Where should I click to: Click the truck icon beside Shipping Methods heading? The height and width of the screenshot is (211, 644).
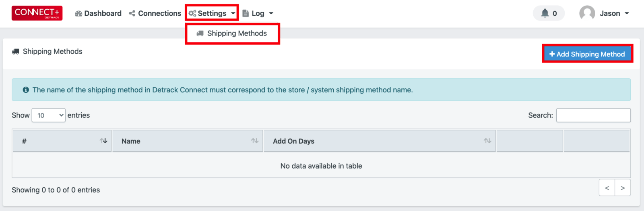pos(16,52)
